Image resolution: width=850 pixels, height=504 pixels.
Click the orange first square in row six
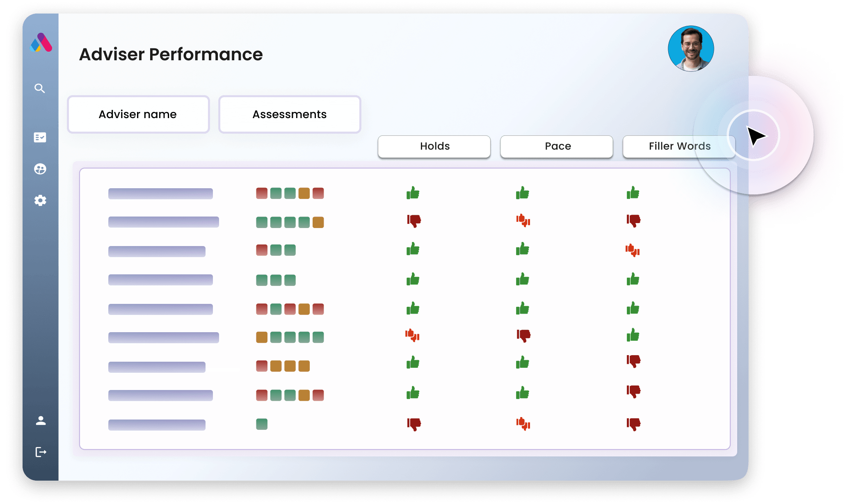coord(262,337)
